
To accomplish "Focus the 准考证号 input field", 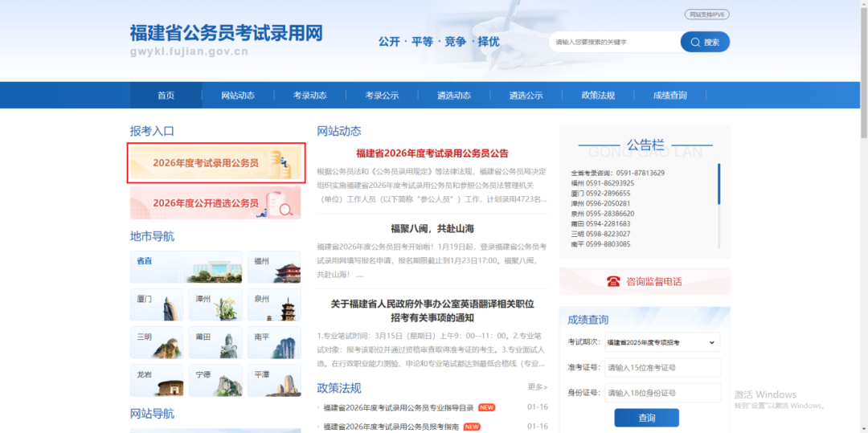I will (x=662, y=368).
